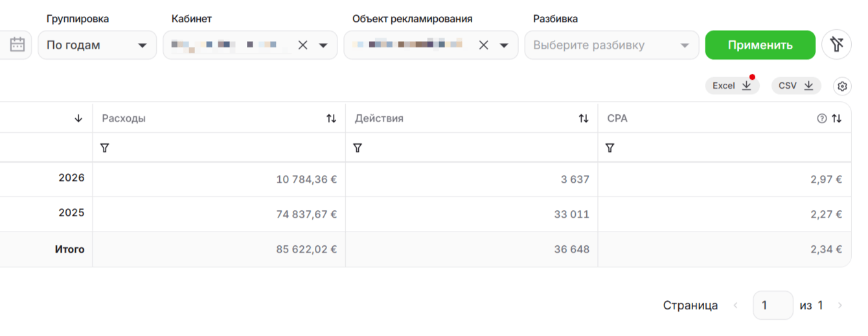Open the CPA column filter
Screen dimensions: 868x336
[610, 148]
